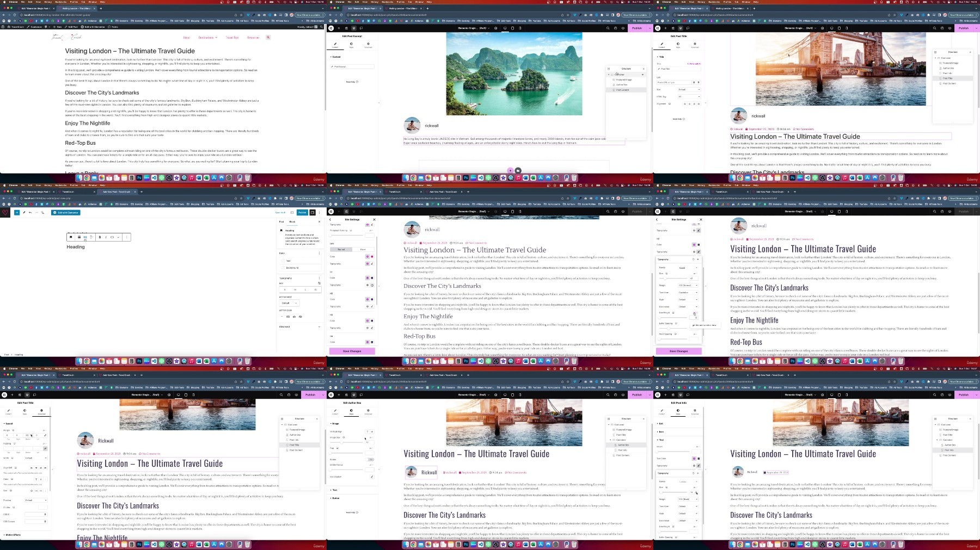Viewport: 980px width, 550px height.
Task: Open Text color swatch in Gutenberg Color section
Action: coord(282,261)
